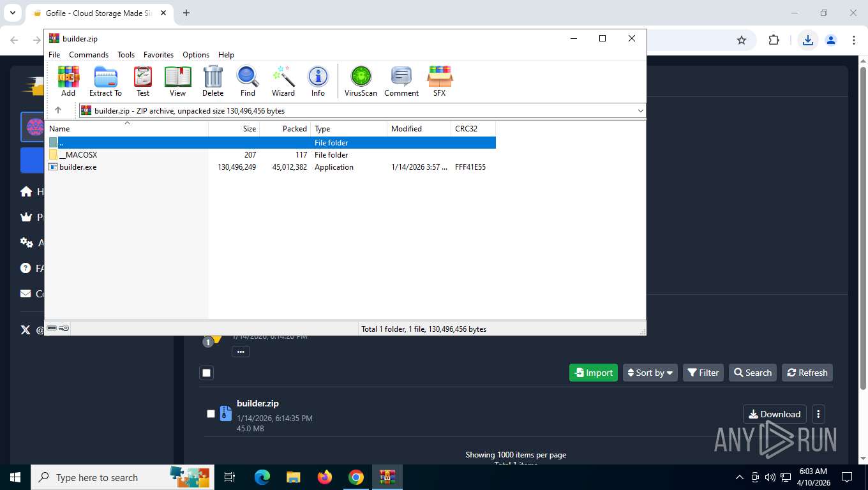This screenshot has height=490, width=868.
Task: Click the envelope Contact icon
Action: [26, 293]
